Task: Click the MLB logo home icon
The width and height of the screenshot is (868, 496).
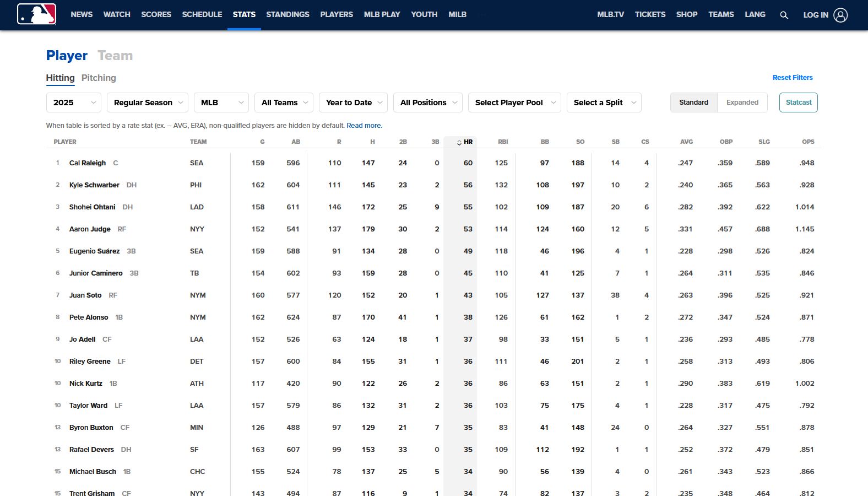Action: 36,14
